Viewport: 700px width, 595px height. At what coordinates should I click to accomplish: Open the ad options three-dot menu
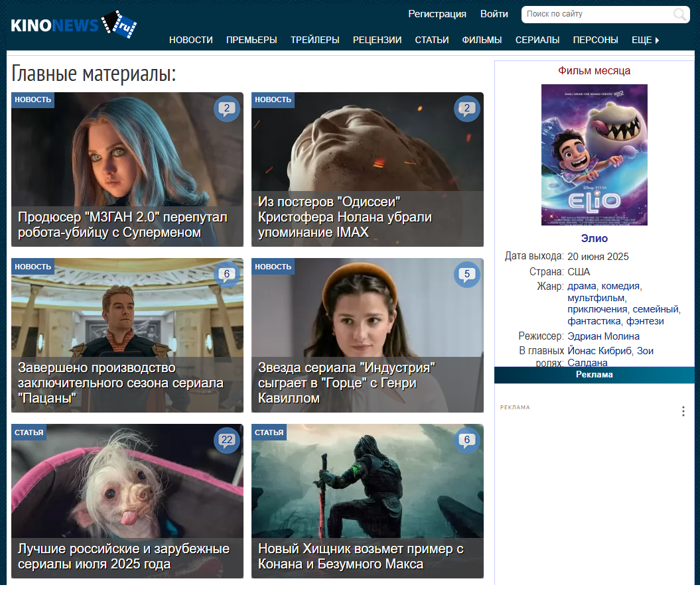pyautogui.click(x=683, y=411)
